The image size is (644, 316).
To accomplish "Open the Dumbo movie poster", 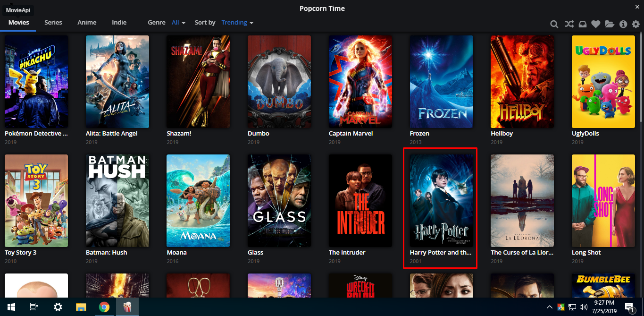I will [x=279, y=82].
